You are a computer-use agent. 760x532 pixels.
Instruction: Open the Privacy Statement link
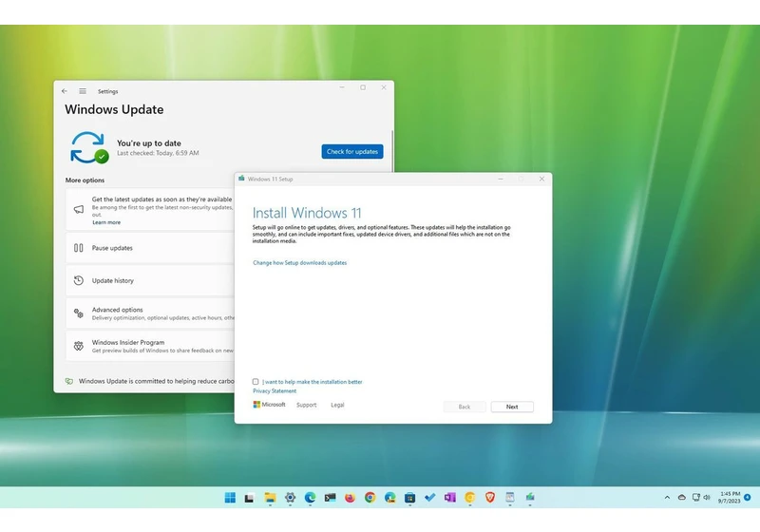275,391
